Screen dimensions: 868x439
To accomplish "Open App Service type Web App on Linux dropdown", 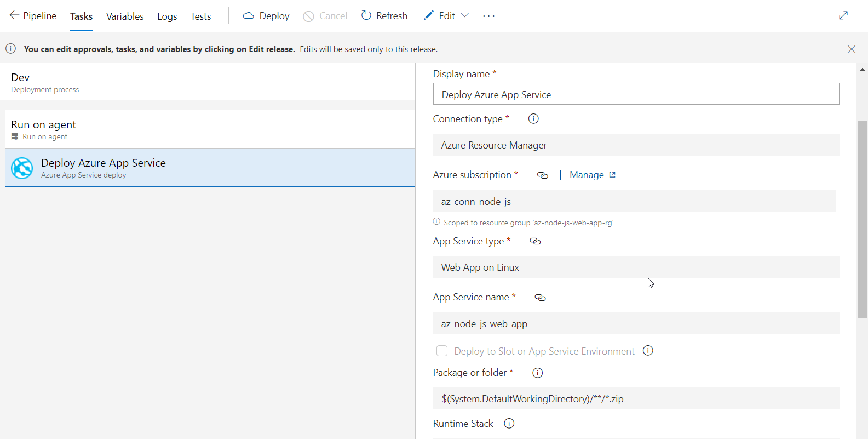I will [636, 267].
